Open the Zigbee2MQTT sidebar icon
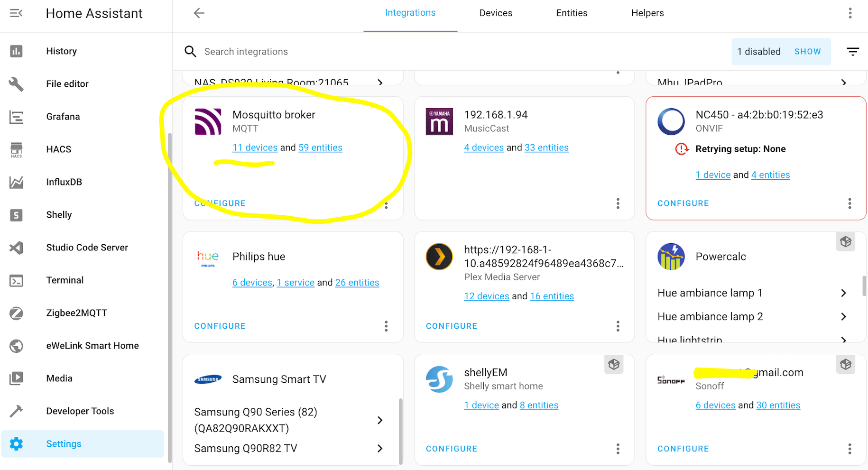Viewport: 868px width, 470px height. pyautogui.click(x=16, y=313)
